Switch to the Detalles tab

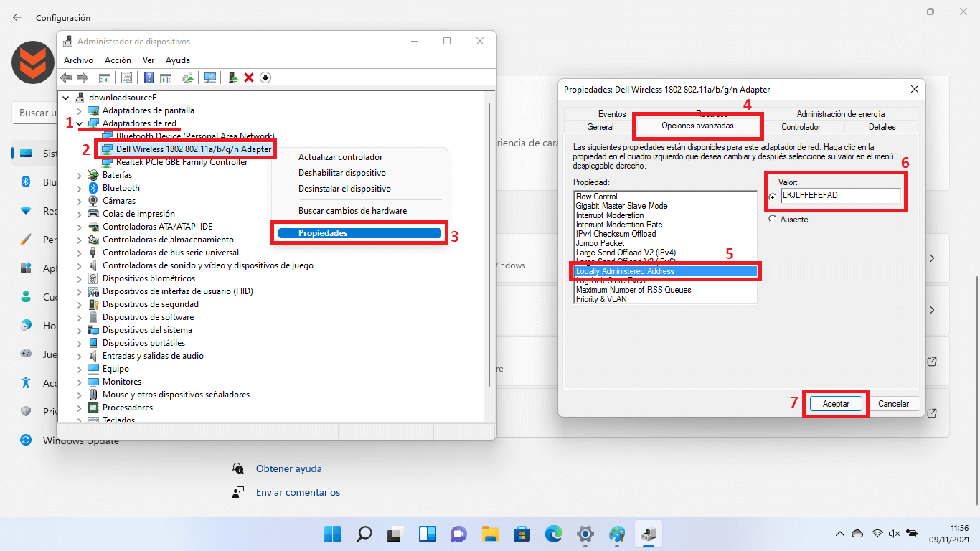(x=882, y=127)
